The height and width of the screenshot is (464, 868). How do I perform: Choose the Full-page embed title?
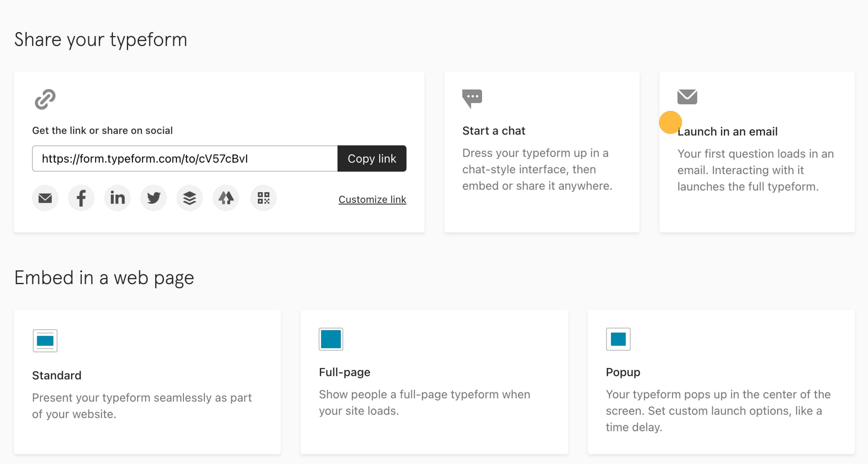pos(344,372)
